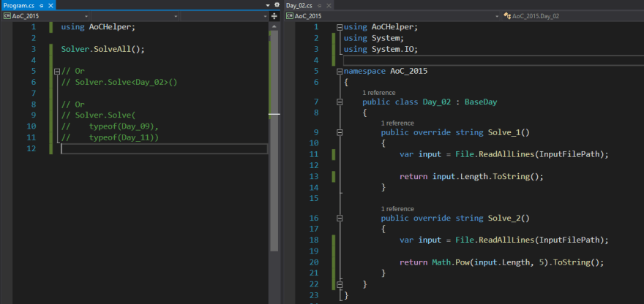Open '1 reference' link above Solve_2
Image resolution: width=644 pixels, height=304 pixels.
[397, 209]
